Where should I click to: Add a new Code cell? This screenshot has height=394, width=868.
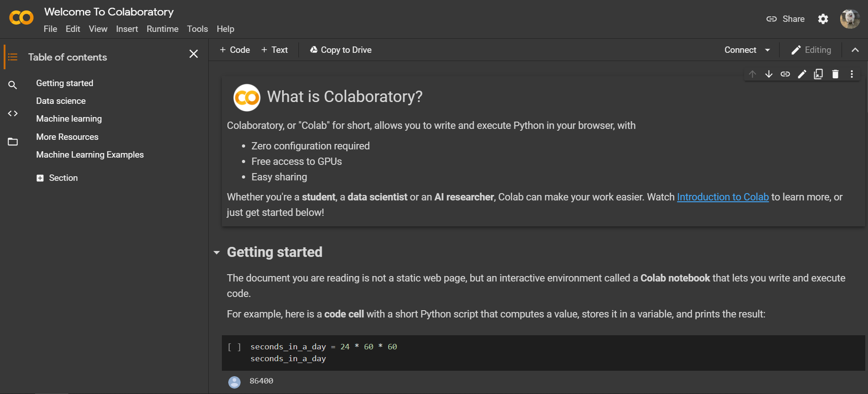pyautogui.click(x=235, y=50)
